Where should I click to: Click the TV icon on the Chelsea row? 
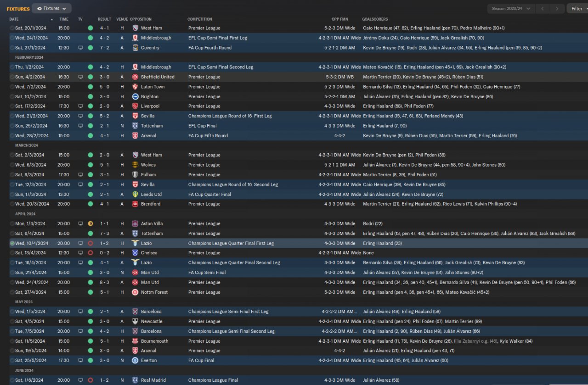(81, 253)
